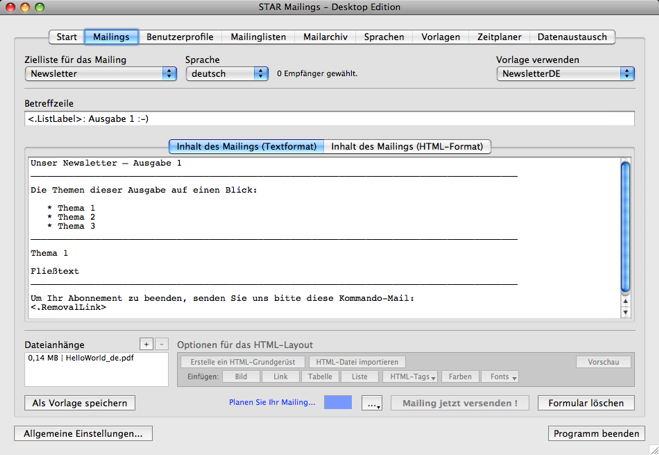
Task: Remove attachment with the minus button
Action: pos(162,344)
